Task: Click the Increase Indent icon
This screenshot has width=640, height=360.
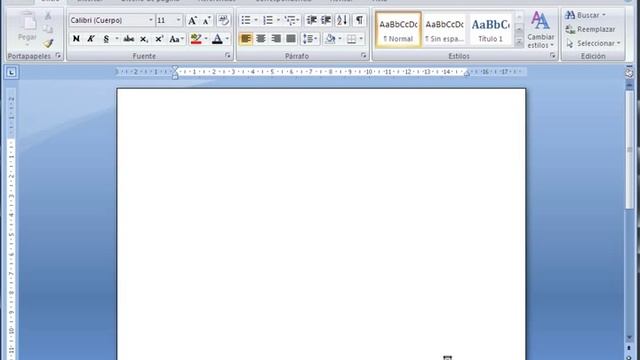Action: 326,20
